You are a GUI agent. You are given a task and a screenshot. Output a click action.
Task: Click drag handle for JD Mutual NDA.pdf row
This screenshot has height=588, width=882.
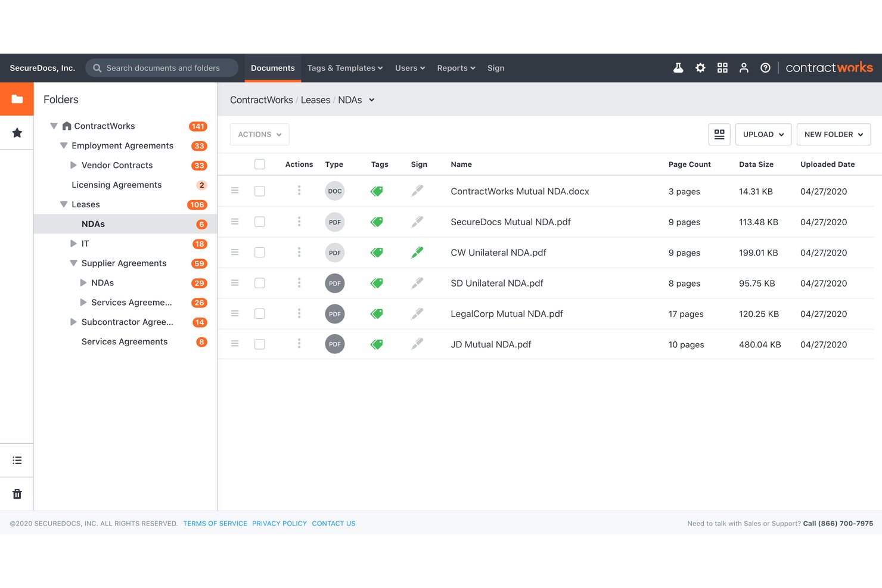coord(235,344)
